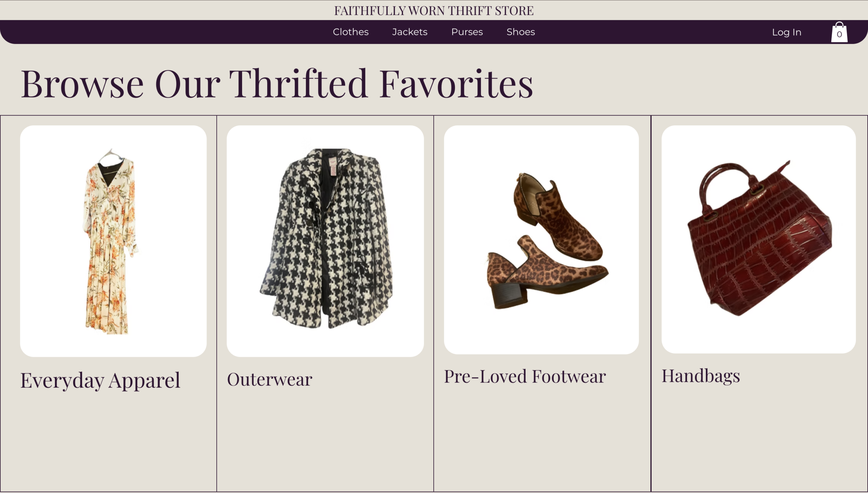Click the Log In link

pyautogui.click(x=787, y=32)
